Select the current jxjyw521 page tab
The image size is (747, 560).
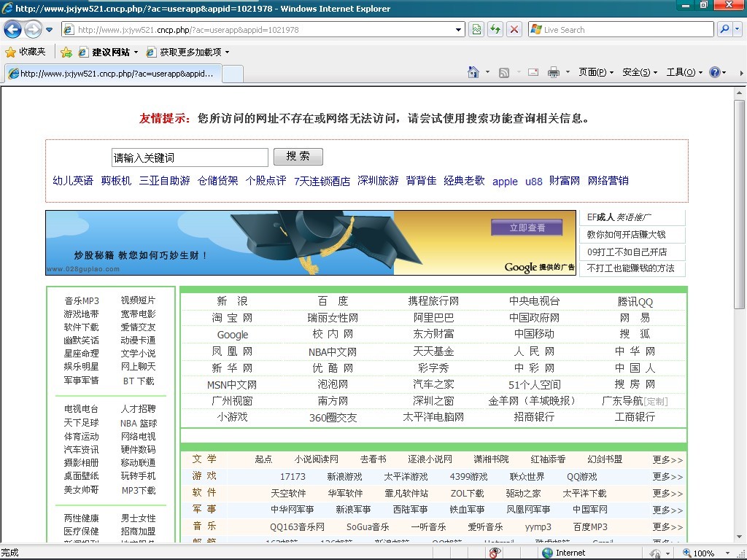click(113, 74)
